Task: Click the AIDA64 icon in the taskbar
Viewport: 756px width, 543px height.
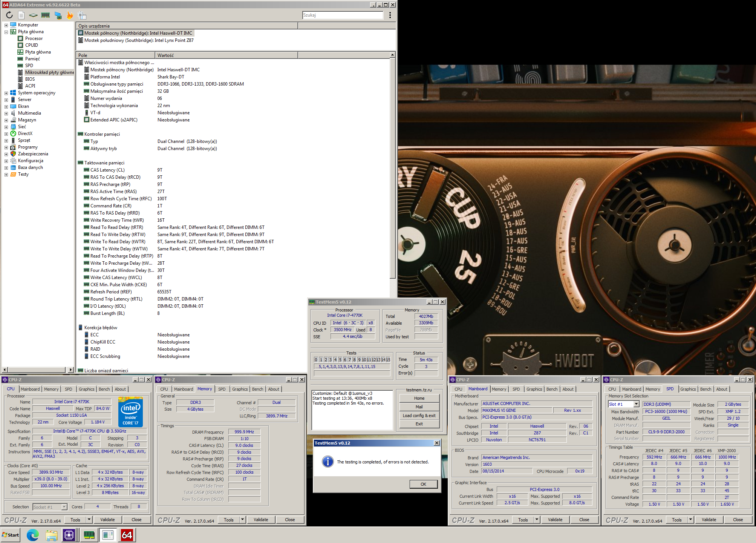Action: pyautogui.click(x=127, y=535)
